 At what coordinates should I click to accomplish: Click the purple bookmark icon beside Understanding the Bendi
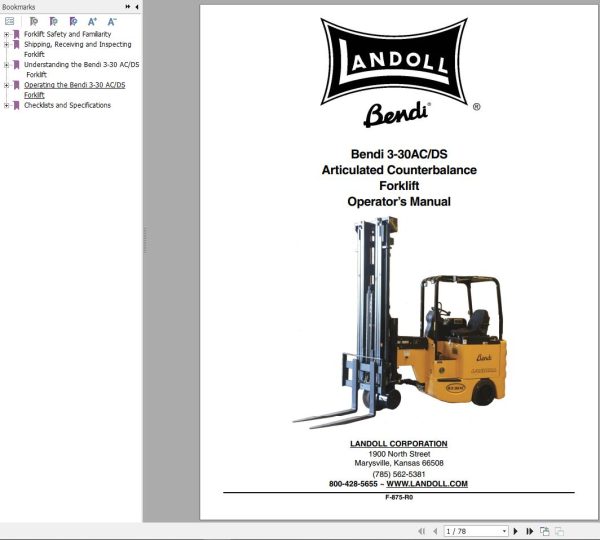tap(16, 65)
